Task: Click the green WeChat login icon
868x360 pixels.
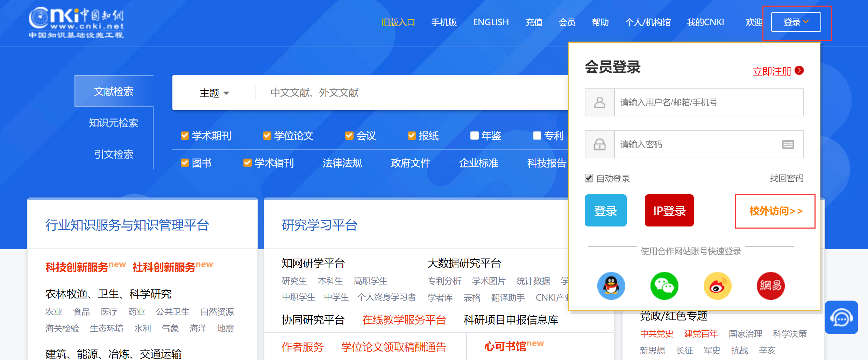Action: click(664, 286)
